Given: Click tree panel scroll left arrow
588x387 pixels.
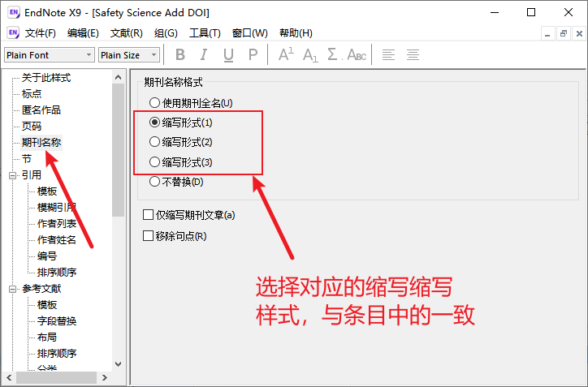Looking at the screenshot, I should [9, 377].
